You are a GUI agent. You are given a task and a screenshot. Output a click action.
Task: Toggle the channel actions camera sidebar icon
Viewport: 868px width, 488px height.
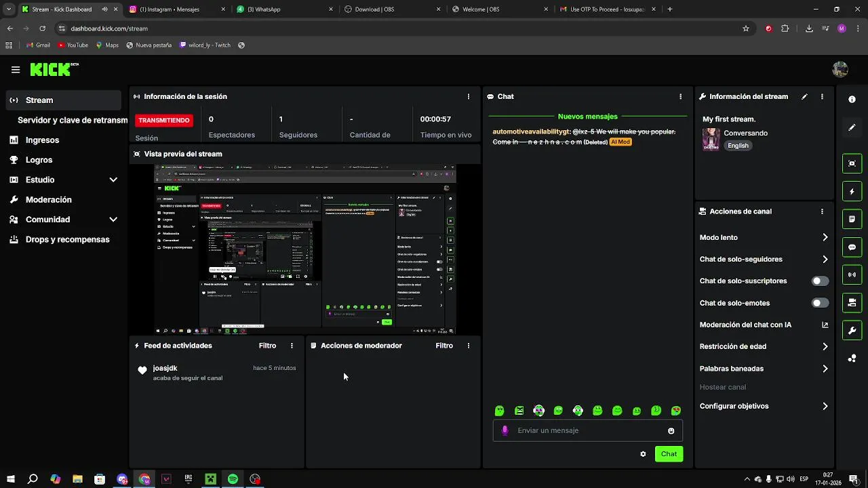point(852,302)
